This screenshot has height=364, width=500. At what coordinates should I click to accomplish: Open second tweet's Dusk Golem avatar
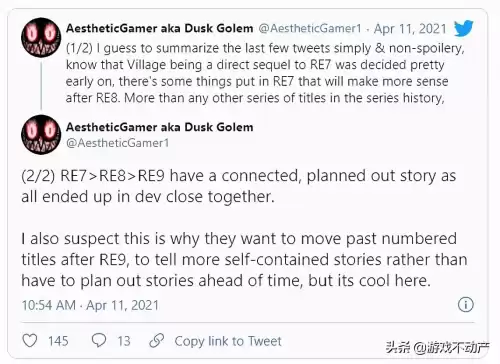(x=41, y=134)
